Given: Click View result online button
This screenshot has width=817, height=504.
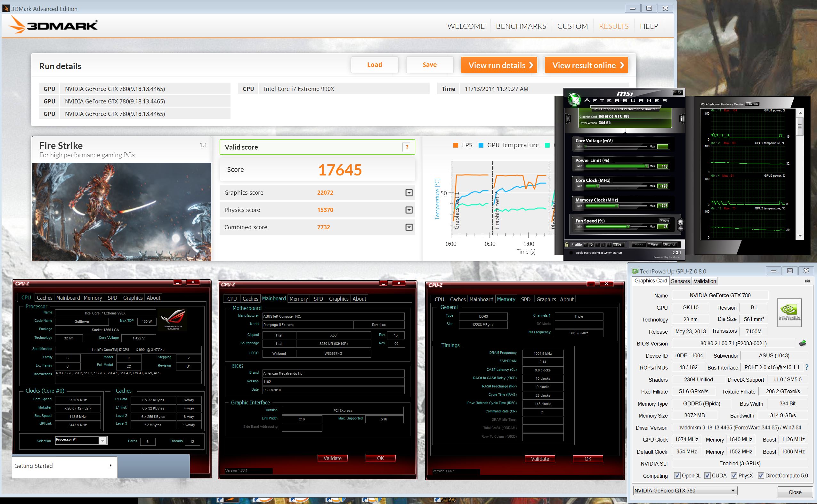Looking at the screenshot, I should (586, 65).
